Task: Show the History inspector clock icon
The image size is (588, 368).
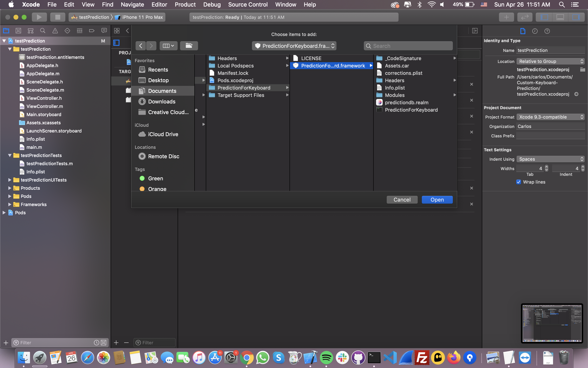Action: (x=535, y=31)
